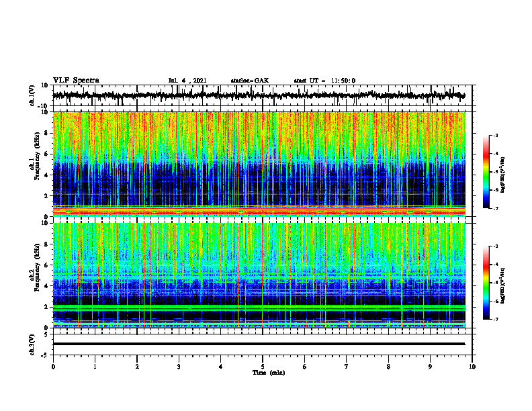Click the ch.1 voltage waveform trace
This screenshot has width=532, height=411.
pos(259,95)
